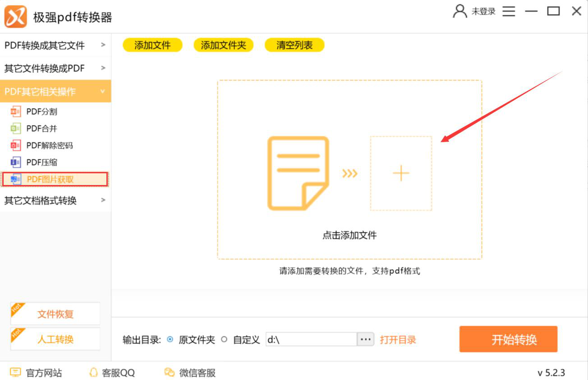
Task: Select the PDF其它相关操作 menu header
Action: [x=55, y=92]
